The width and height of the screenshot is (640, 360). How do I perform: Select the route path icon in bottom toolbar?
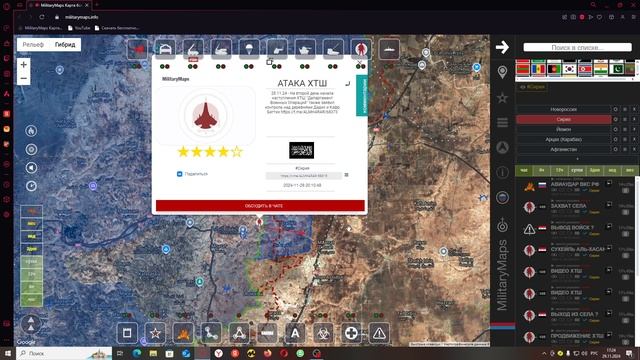click(211, 333)
